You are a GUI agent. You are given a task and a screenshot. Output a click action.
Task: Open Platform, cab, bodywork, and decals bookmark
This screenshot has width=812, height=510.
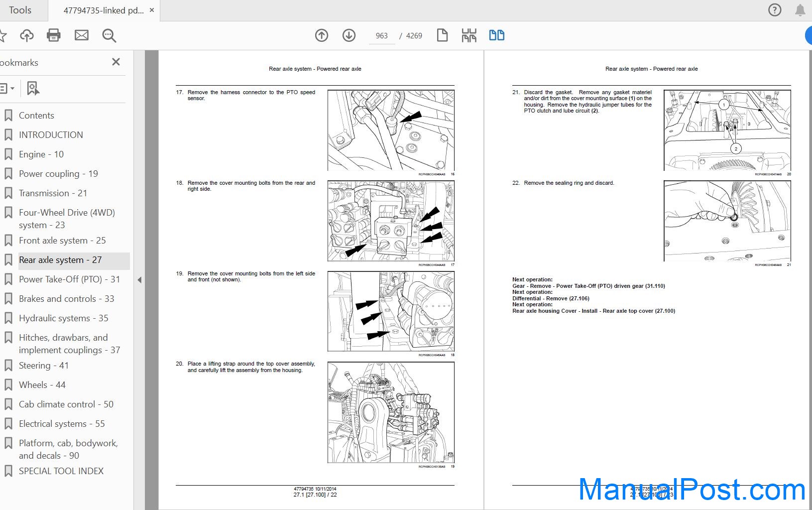(x=68, y=449)
